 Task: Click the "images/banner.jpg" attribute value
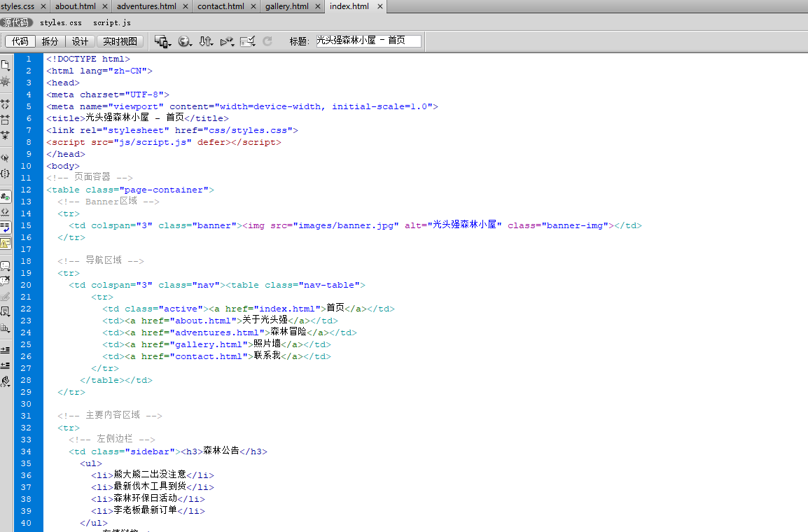coord(346,225)
